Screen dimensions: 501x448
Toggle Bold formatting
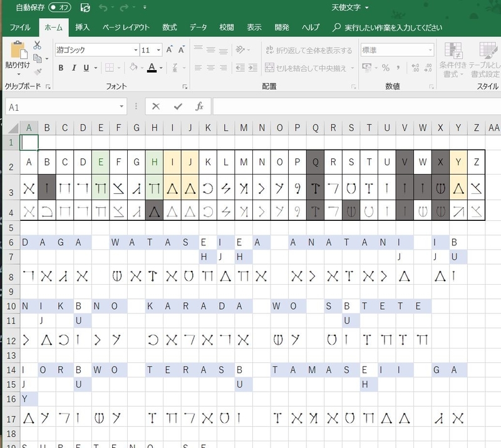click(x=61, y=68)
